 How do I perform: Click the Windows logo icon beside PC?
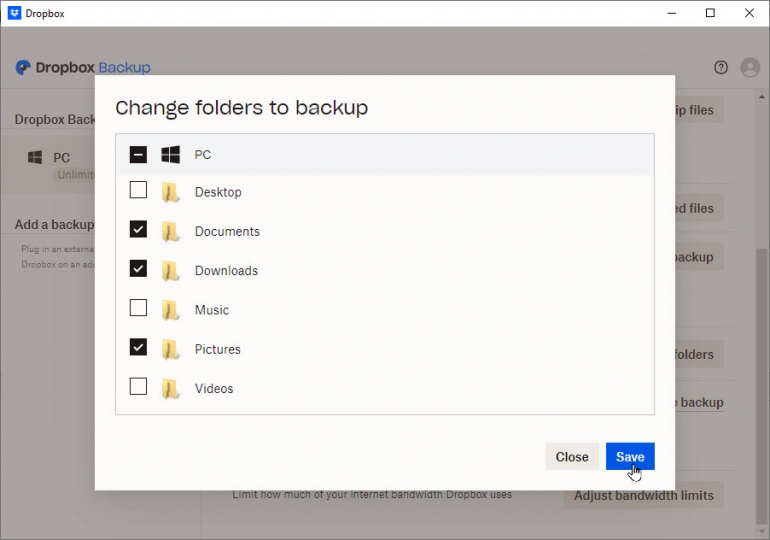click(x=170, y=155)
